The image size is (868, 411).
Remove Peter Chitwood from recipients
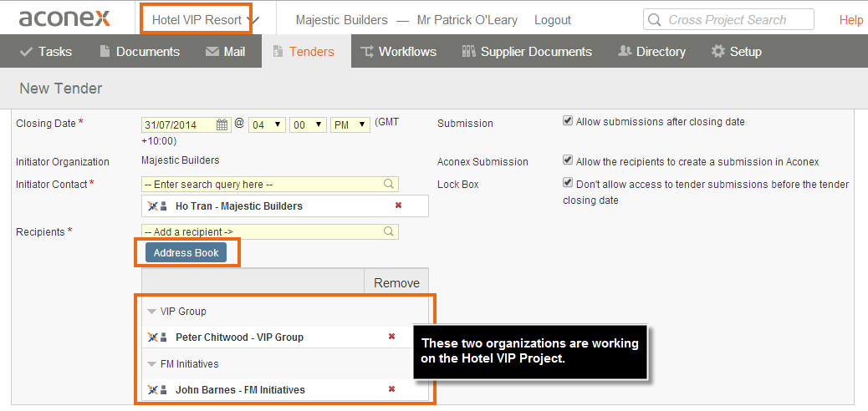[x=392, y=337]
